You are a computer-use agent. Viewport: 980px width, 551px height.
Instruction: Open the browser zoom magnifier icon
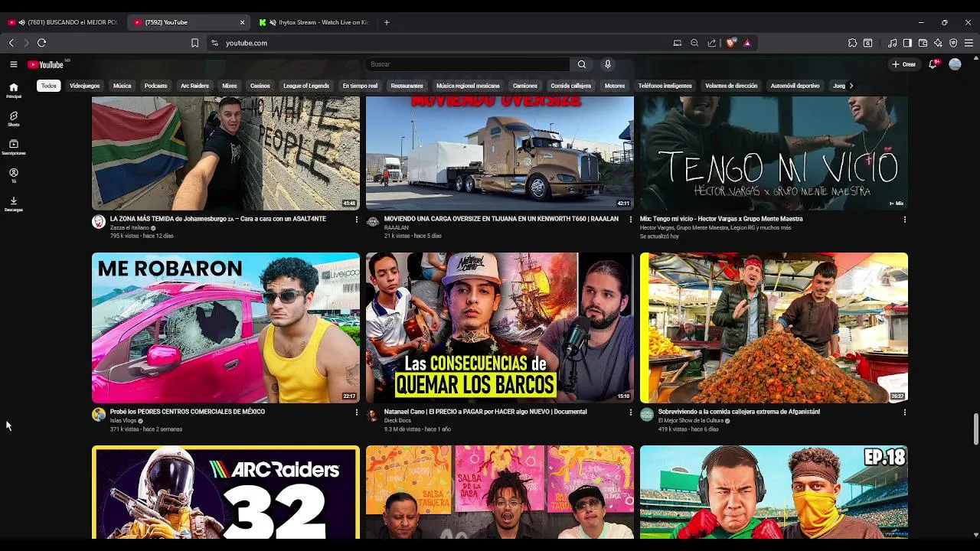(x=694, y=43)
